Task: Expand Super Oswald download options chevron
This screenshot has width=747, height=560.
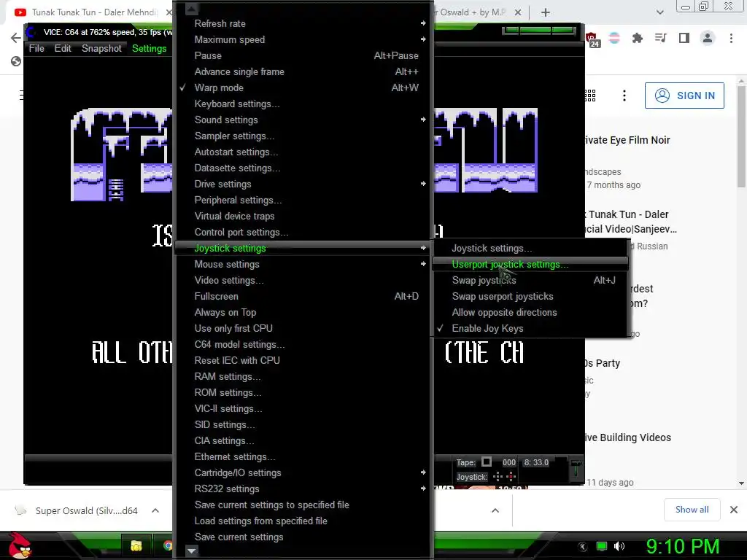Action: pyautogui.click(x=155, y=510)
